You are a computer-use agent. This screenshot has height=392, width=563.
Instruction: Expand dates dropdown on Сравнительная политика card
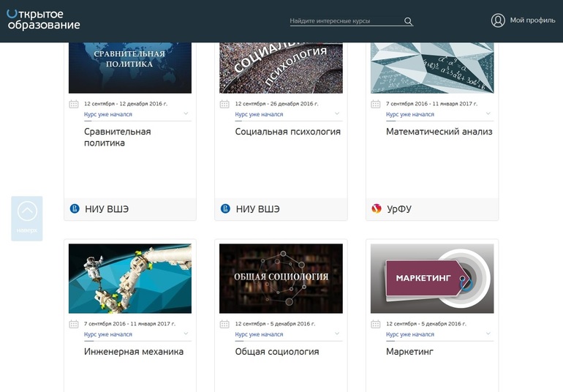[x=186, y=114]
